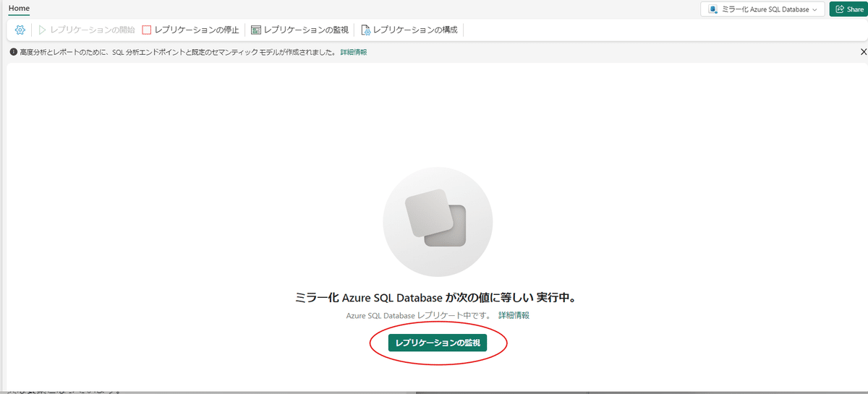Click the Share button
The image size is (868, 394).
848,9
